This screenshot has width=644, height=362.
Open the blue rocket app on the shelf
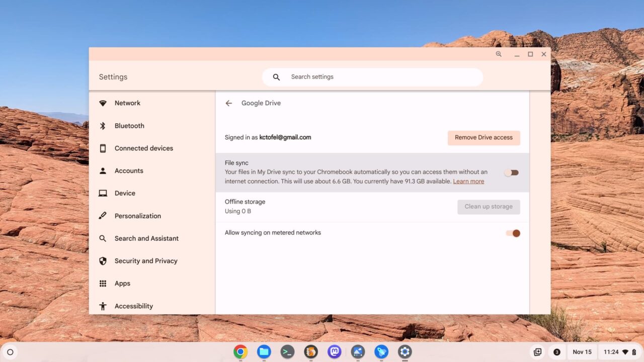click(381, 352)
